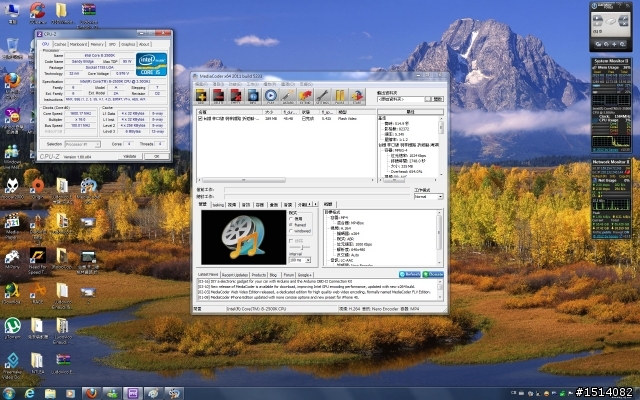Click the Extend red-arrow icon in MediaCoder toolbar
Screen dimensions: 640x400
tap(305, 96)
